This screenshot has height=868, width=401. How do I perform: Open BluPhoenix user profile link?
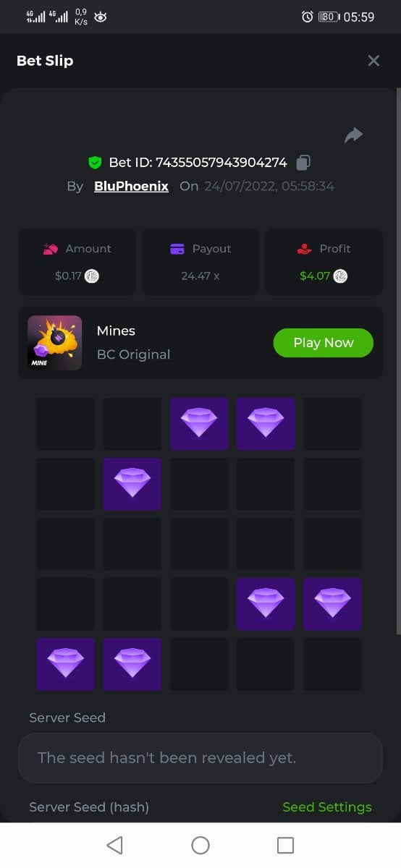(131, 186)
